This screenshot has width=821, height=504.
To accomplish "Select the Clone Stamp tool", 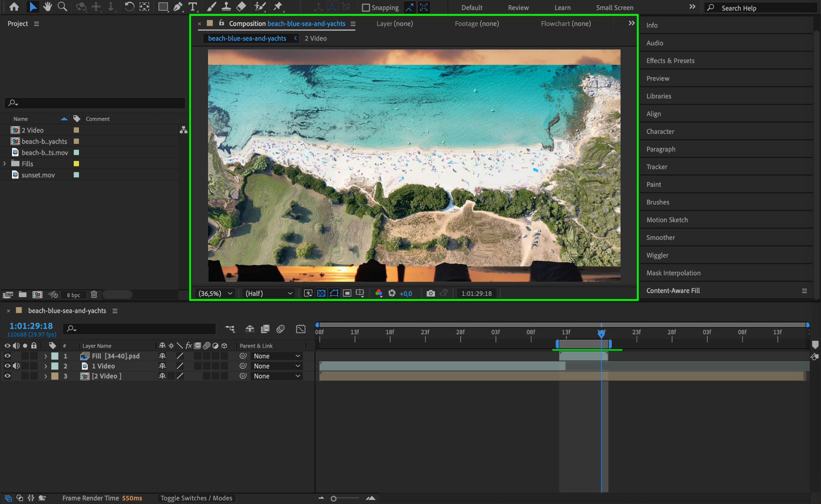I will [x=226, y=7].
